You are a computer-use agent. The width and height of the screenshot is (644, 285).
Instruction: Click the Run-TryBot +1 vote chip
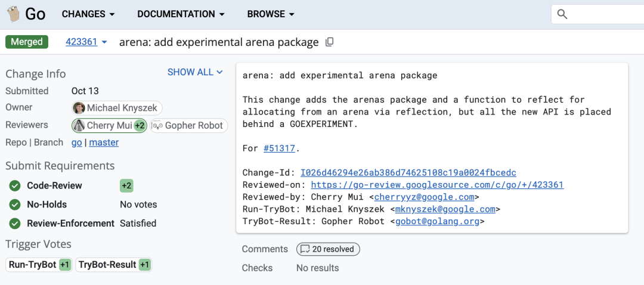pyautogui.click(x=39, y=265)
